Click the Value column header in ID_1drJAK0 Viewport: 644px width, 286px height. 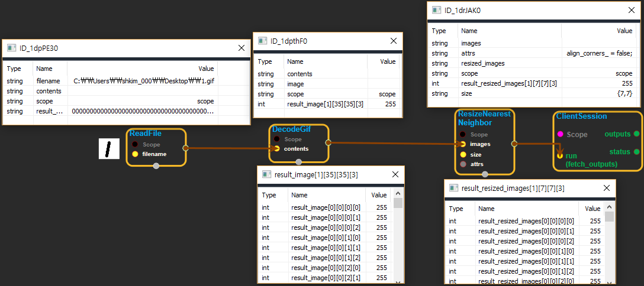(624, 31)
